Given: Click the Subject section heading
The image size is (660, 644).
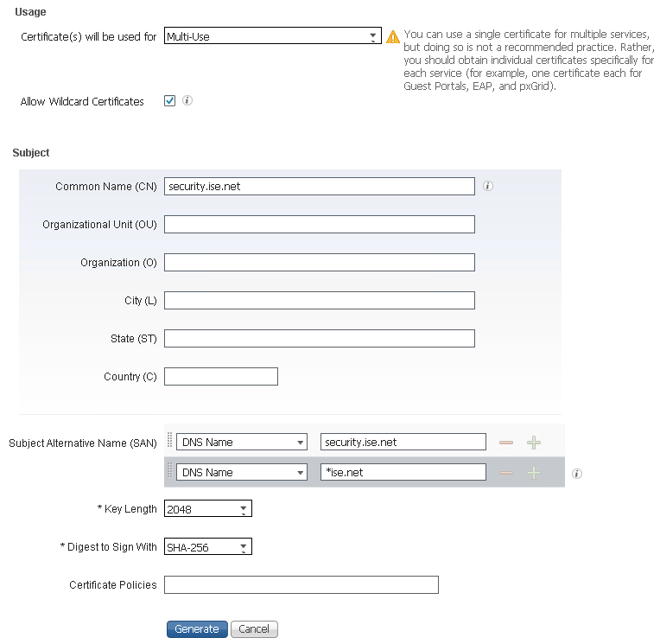Looking at the screenshot, I should coord(31,152).
